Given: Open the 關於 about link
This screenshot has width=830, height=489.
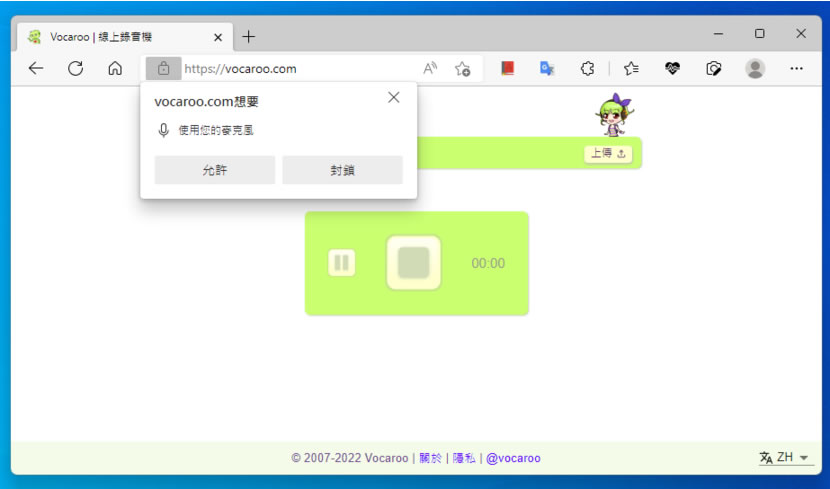Looking at the screenshot, I should click(430, 458).
